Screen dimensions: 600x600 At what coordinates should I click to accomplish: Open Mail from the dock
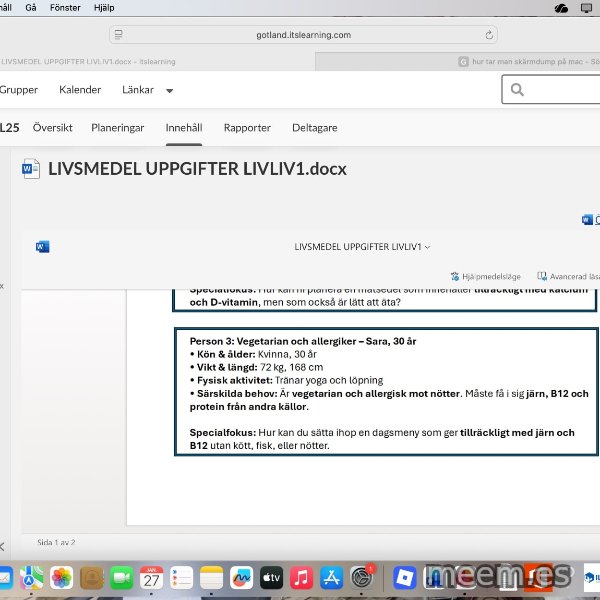[5, 577]
